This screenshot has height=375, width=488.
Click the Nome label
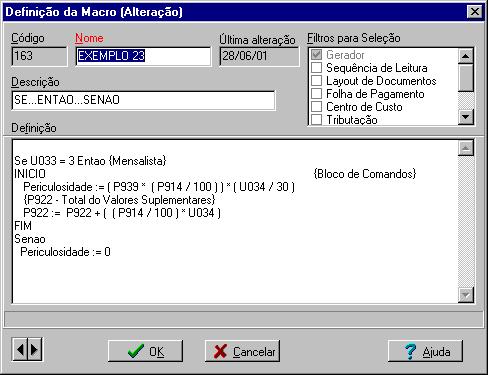[x=89, y=38]
